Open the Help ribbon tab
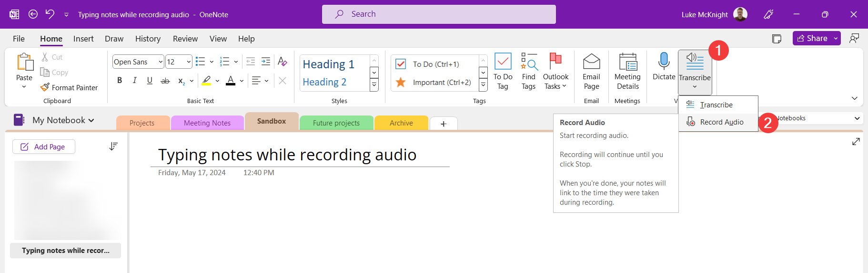 click(x=246, y=39)
